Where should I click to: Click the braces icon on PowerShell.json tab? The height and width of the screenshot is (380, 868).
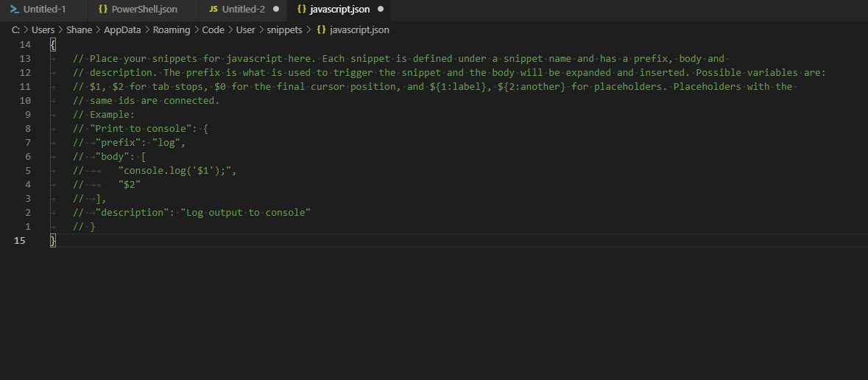click(x=102, y=10)
